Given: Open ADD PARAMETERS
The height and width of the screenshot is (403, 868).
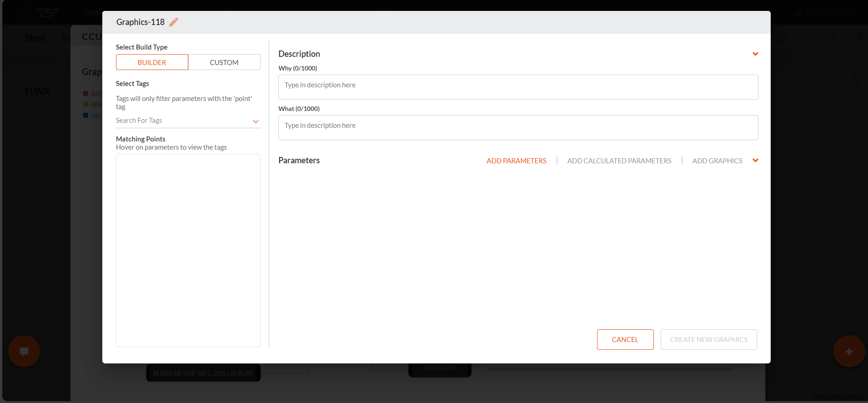Looking at the screenshot, I should pyautogui.click(x=516, y=161).
